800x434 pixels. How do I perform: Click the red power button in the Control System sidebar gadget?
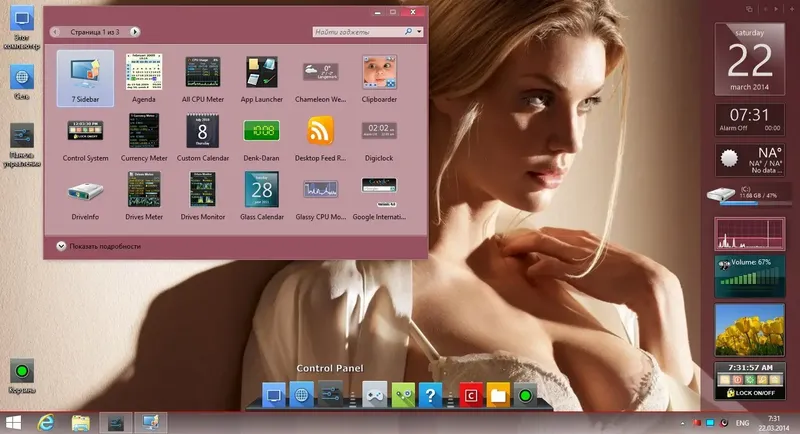tap(737, 380)
